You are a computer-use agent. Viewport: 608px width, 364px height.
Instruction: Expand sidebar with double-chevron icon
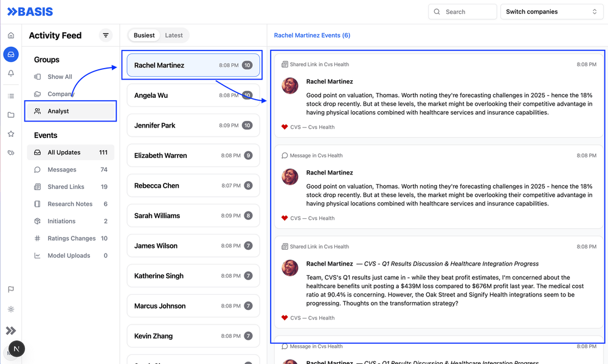[11, 331]
